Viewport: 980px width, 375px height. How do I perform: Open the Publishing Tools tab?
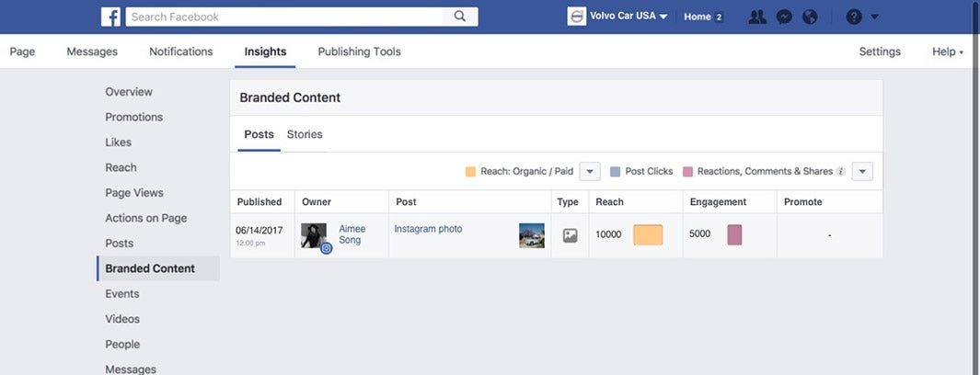pos(359,51)
